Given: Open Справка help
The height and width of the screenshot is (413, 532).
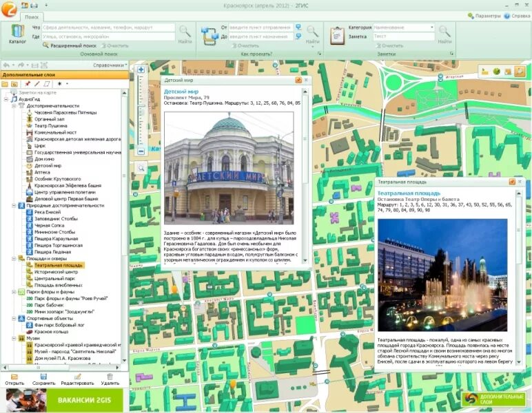Looking at the screenshot, I should (x=517, y=16).
